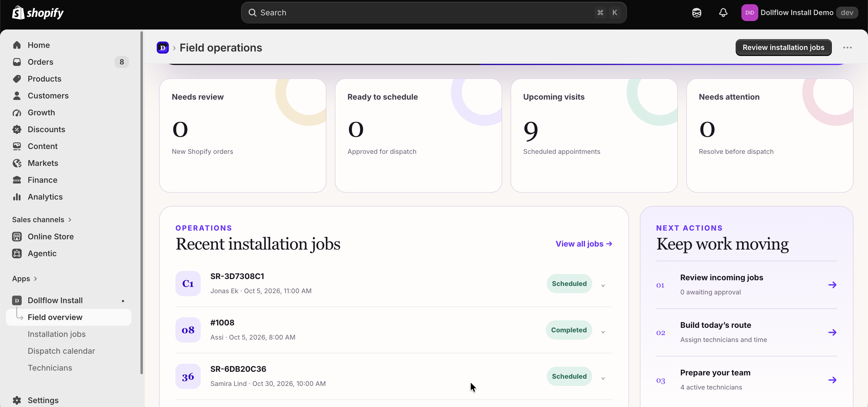
Task: Click the Agentic channel icon
Action: click(x=17, y=253)
